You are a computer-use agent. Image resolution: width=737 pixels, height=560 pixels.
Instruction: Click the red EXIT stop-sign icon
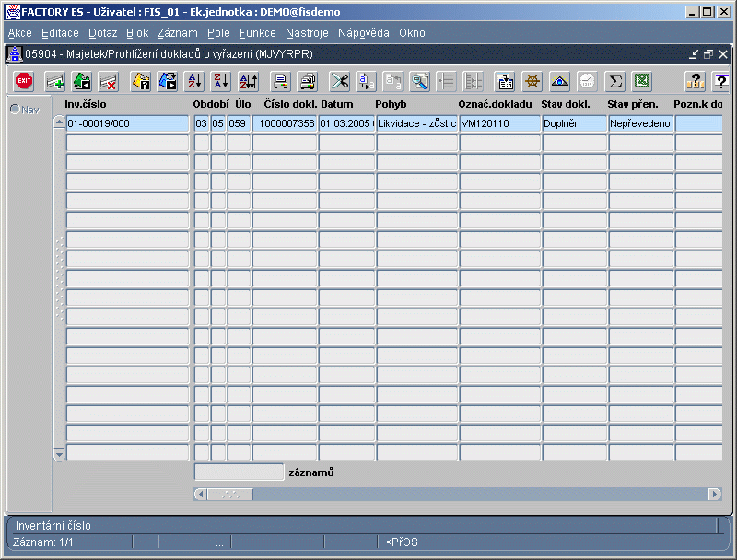(24, 81)
